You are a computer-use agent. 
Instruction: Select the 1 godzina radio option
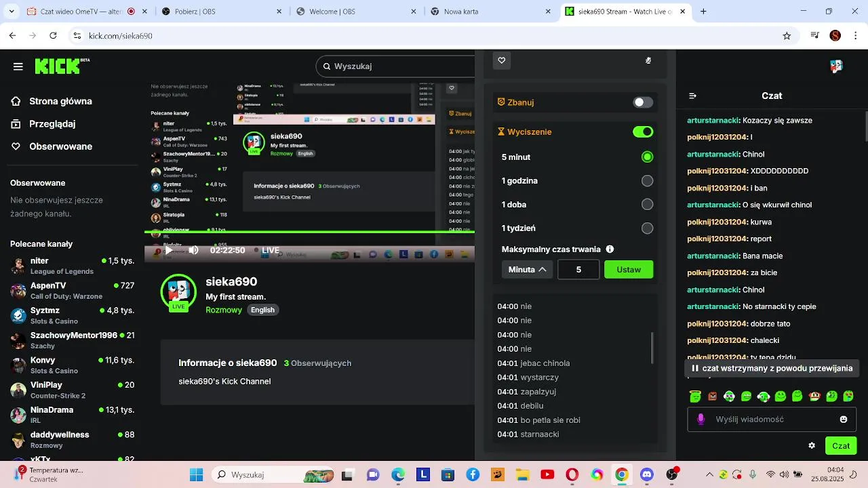tap(647, 181)
